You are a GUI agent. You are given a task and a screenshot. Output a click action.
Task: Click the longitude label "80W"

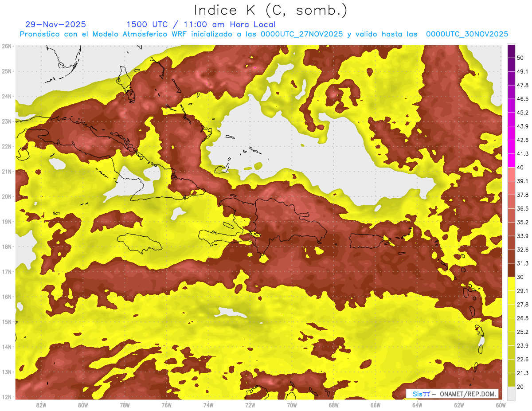[83, 405]
